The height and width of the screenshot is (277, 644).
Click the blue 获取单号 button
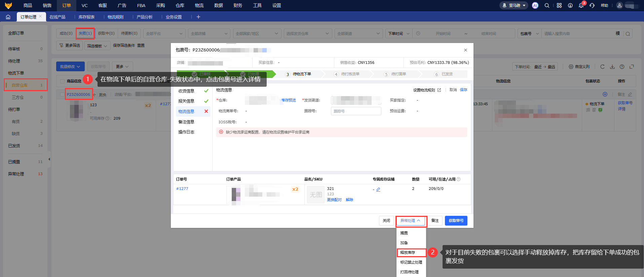(x=456, y=221)
